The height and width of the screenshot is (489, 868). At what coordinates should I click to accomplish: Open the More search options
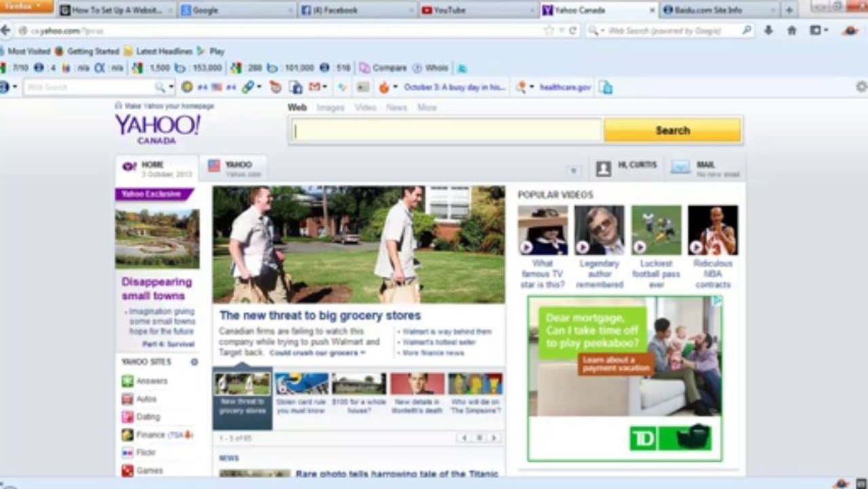coord(427,107)
